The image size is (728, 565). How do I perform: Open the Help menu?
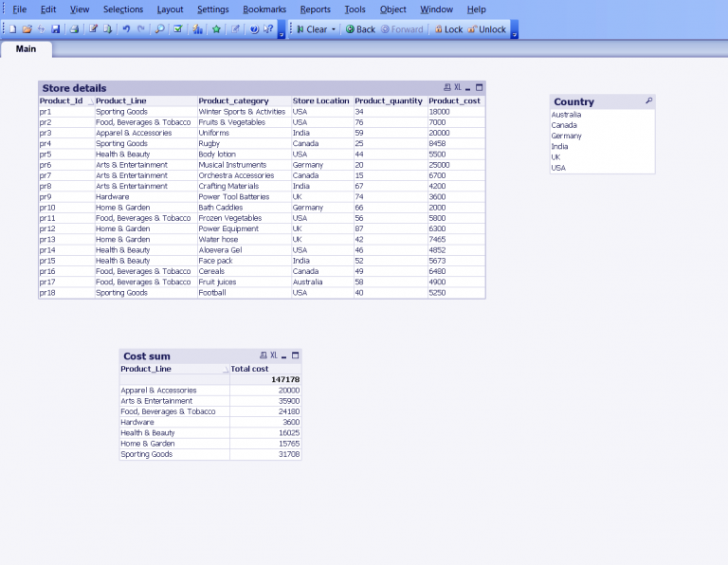(477, 9)
